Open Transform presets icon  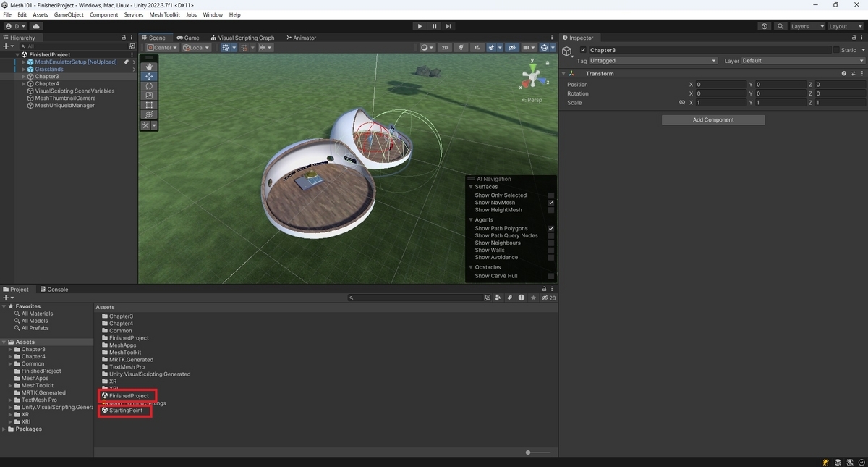854,73
